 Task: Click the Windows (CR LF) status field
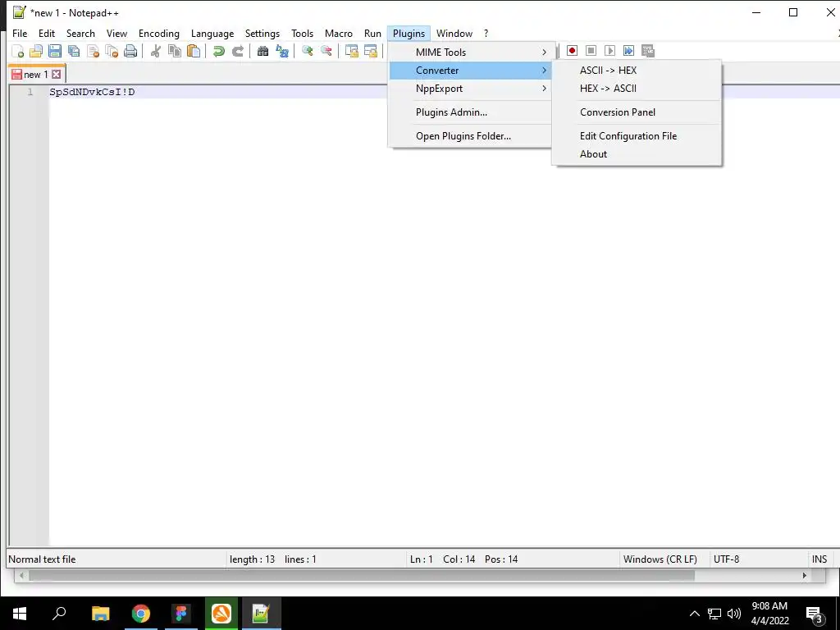coord(660,559)
